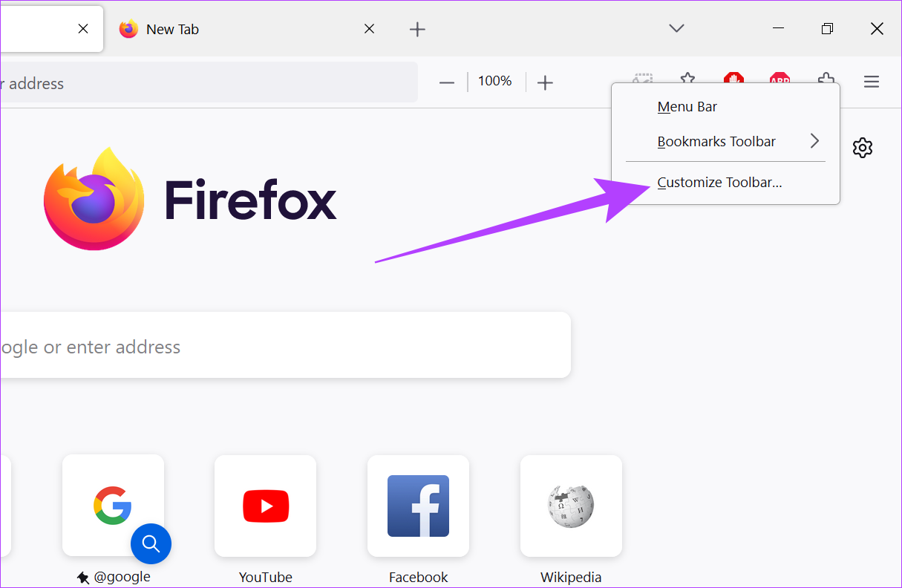Click the Extensions puzzle piece icon

(826, 79)
